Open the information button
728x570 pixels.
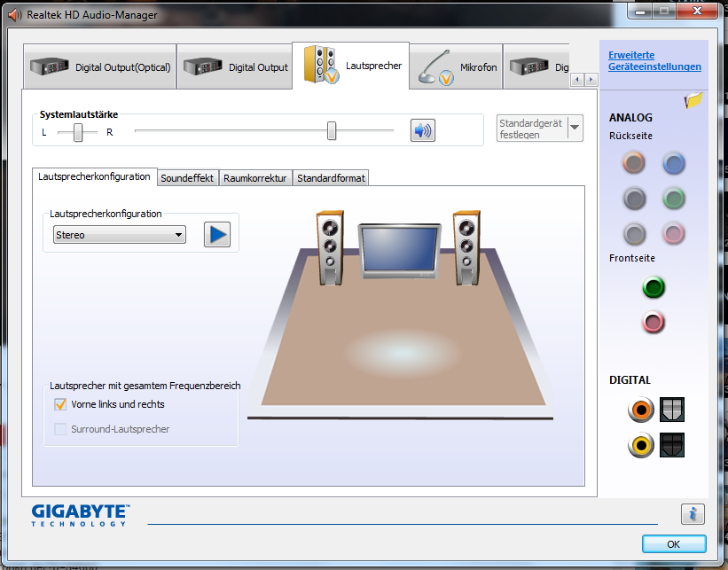tap(693, 514)
